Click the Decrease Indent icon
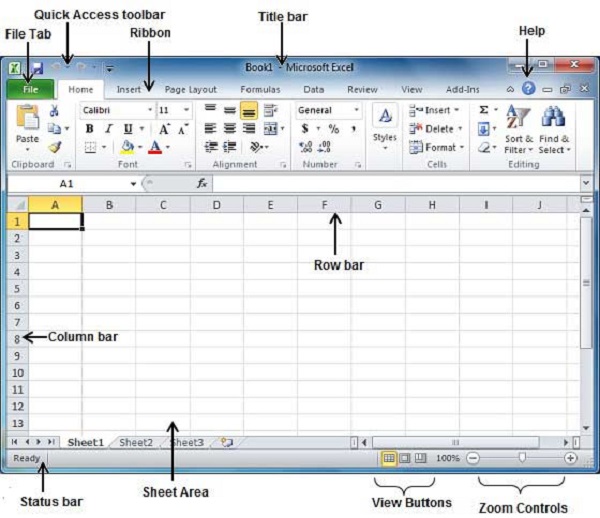 [211, 147]
